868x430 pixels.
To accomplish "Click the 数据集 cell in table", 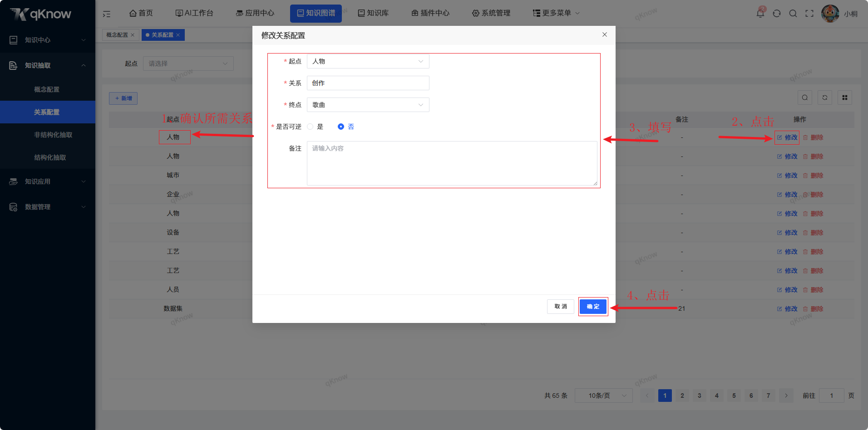I will tap(173, 308).
